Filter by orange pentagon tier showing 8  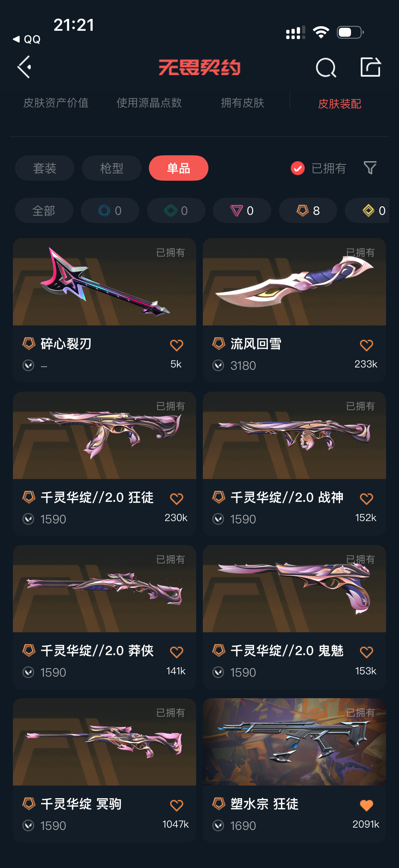pyautogui.click(x=308, y=211)
